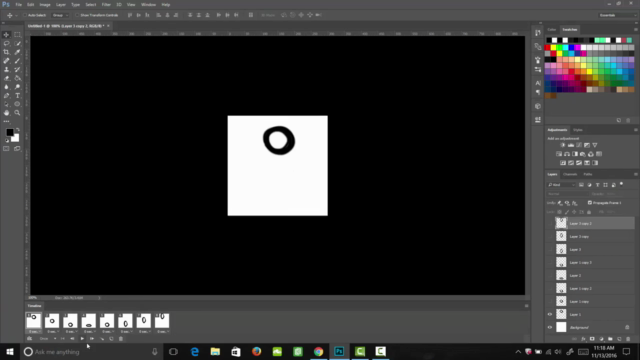The height and width of the screenshot is (360, 640).
Task: Select the Horizontal Type tool
Action: pos(17,96)
